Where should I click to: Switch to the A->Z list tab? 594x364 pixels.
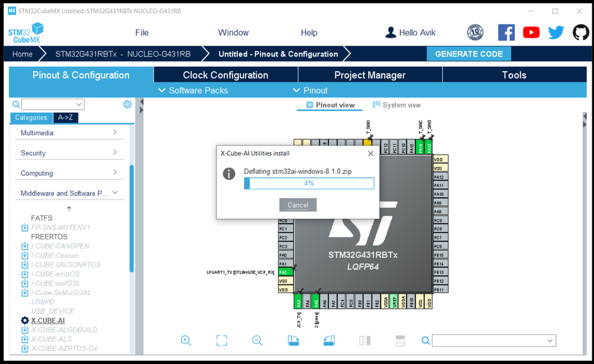65,118
